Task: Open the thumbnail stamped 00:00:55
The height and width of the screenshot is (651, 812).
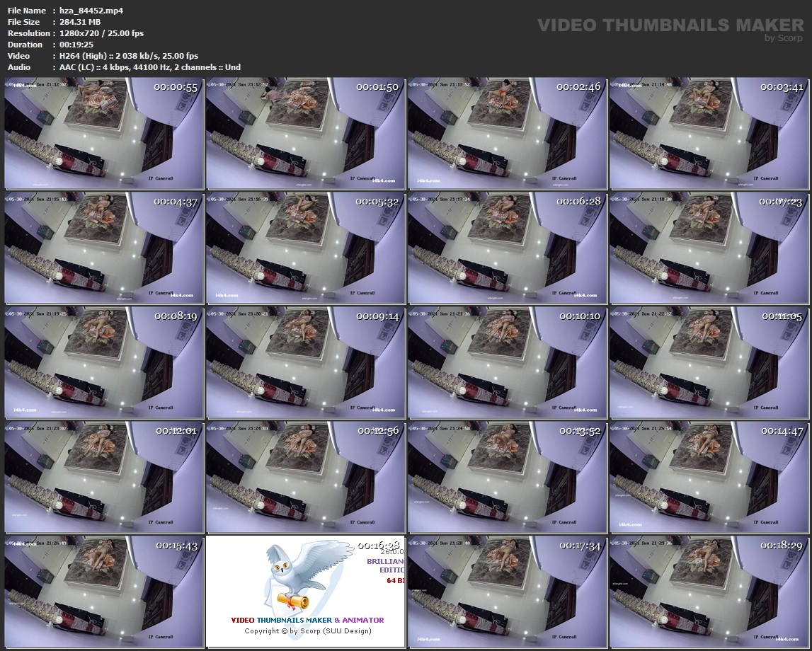Action: [x=104, y=134]
